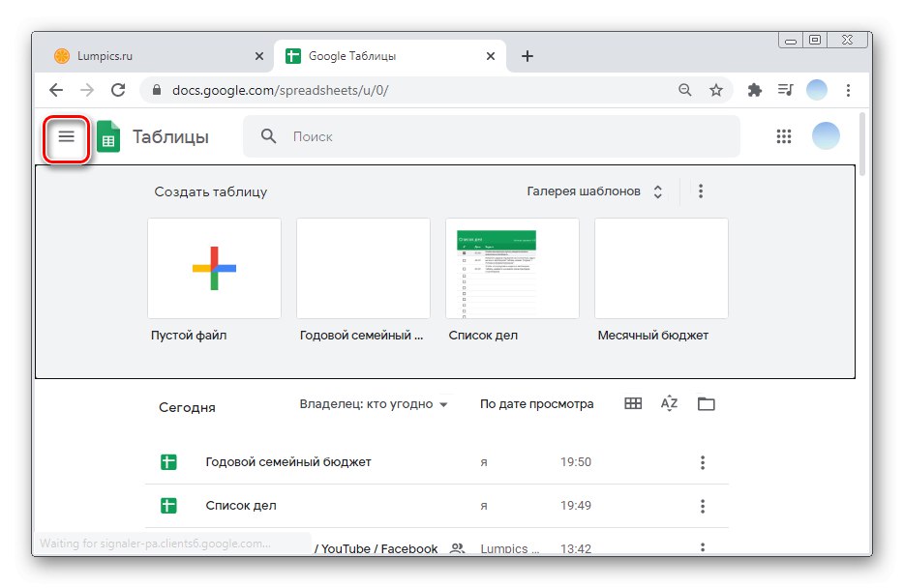Reload the current page

click(118, 90)
